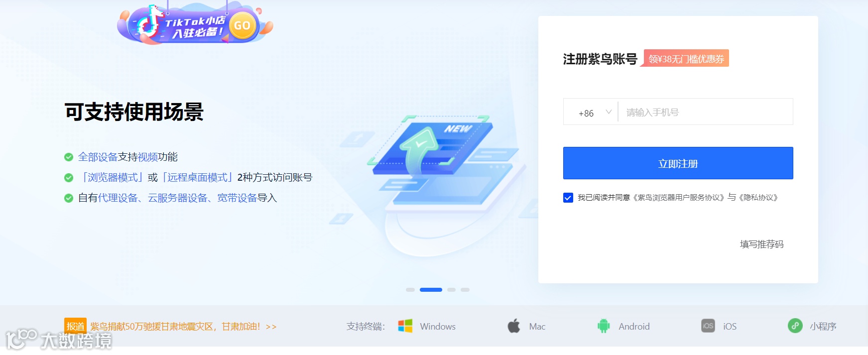Screen dimensions: 868x355
Task: Click the Windows logo icon
Action: (405, 326)
